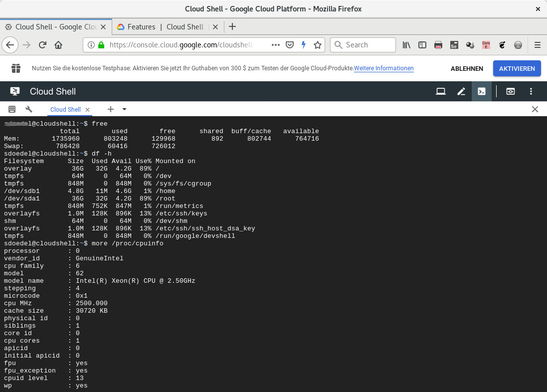Select the keyboard grid icon in terminal bar

(12, 109)
